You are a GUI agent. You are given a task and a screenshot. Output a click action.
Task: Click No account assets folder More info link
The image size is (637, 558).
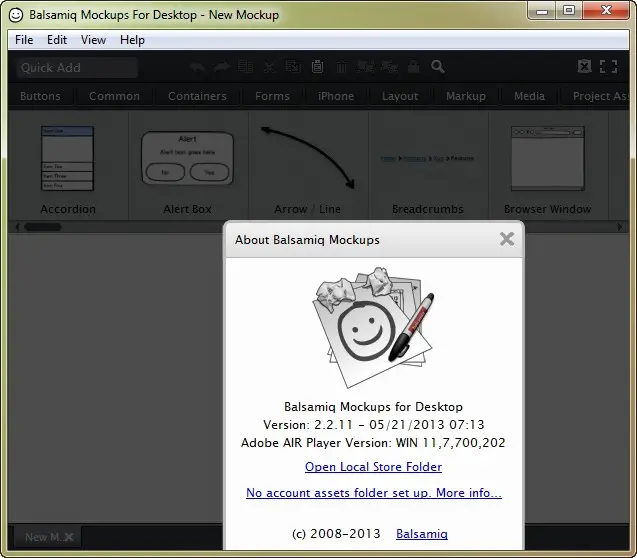pyautogui.click(x=374, y=493)
